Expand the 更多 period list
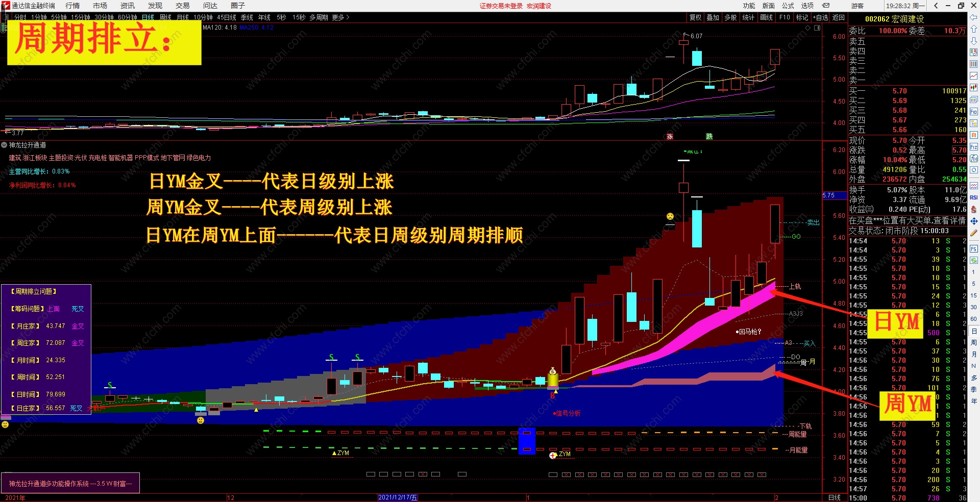Viewport: 980px width, 502px height. tap(340, 17)
